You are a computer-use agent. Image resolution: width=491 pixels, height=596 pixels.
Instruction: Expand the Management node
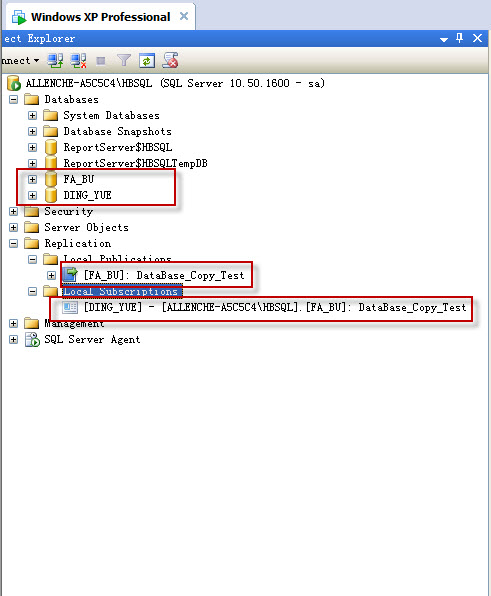[14, 323]
